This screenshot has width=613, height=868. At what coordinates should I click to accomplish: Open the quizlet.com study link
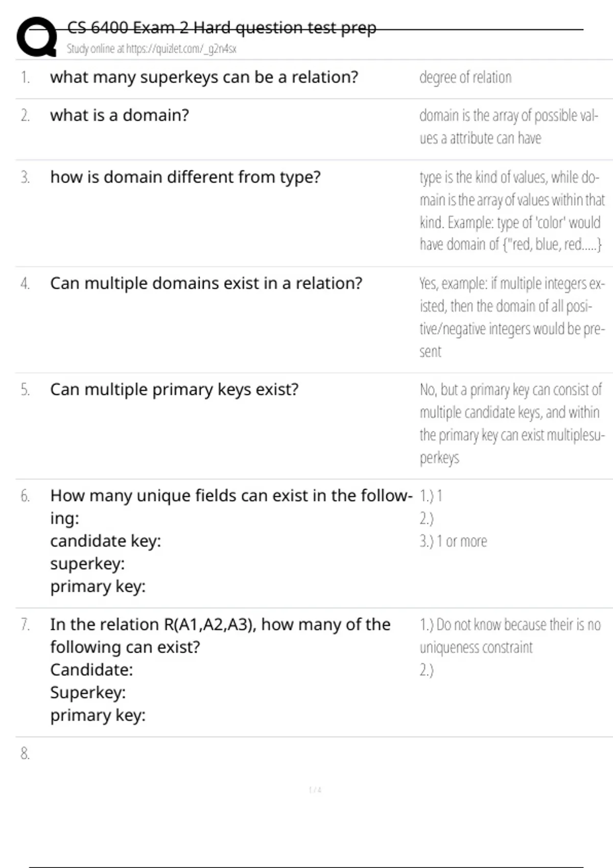tap(151, 49)
